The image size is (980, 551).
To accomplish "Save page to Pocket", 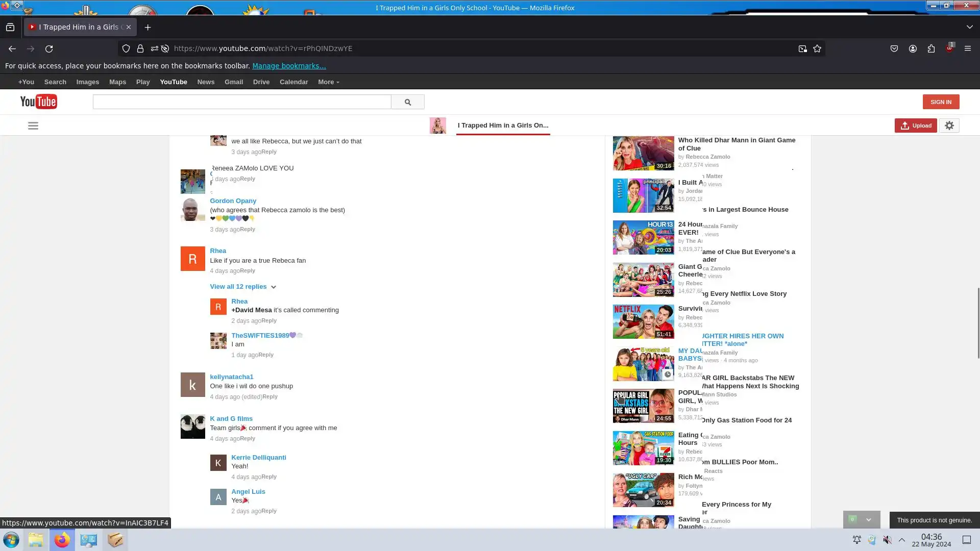I will tap(894, 48).
